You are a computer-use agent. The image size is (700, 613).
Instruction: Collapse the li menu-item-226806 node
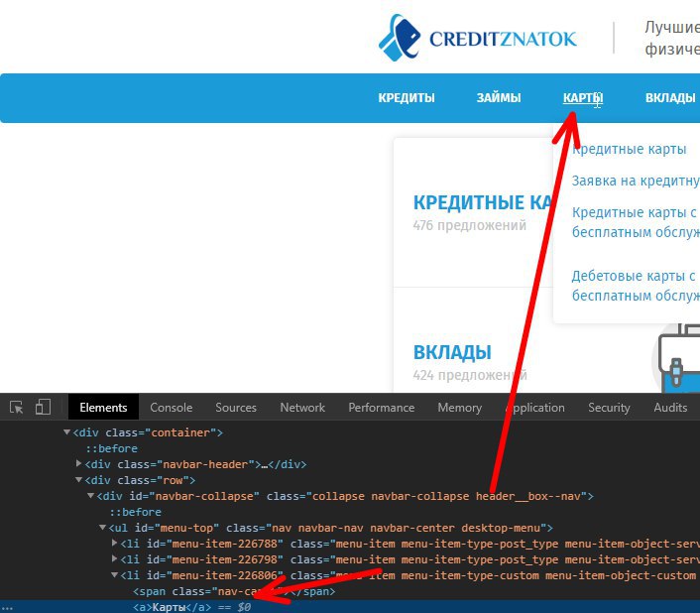(115, 575)
